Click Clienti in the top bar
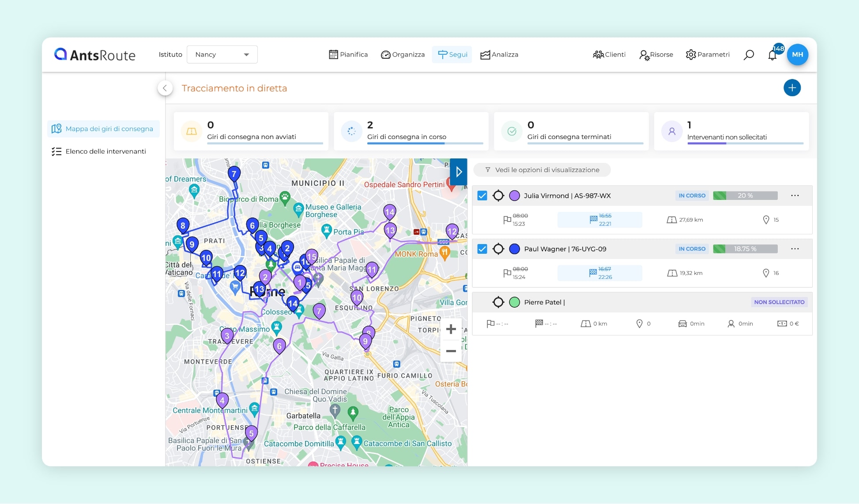859x504 pixels. pyautogui.click(x=609, y=54)
